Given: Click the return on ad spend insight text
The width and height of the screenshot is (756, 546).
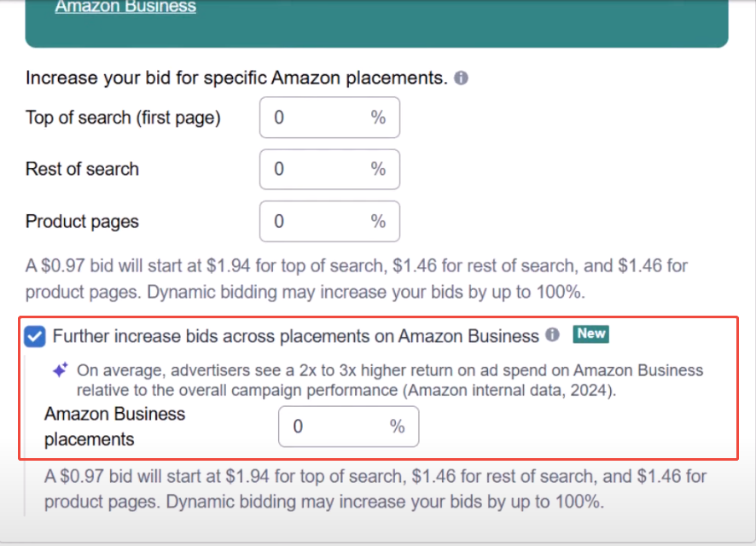Looking at the screenshot, I should [x=389, y=380].
